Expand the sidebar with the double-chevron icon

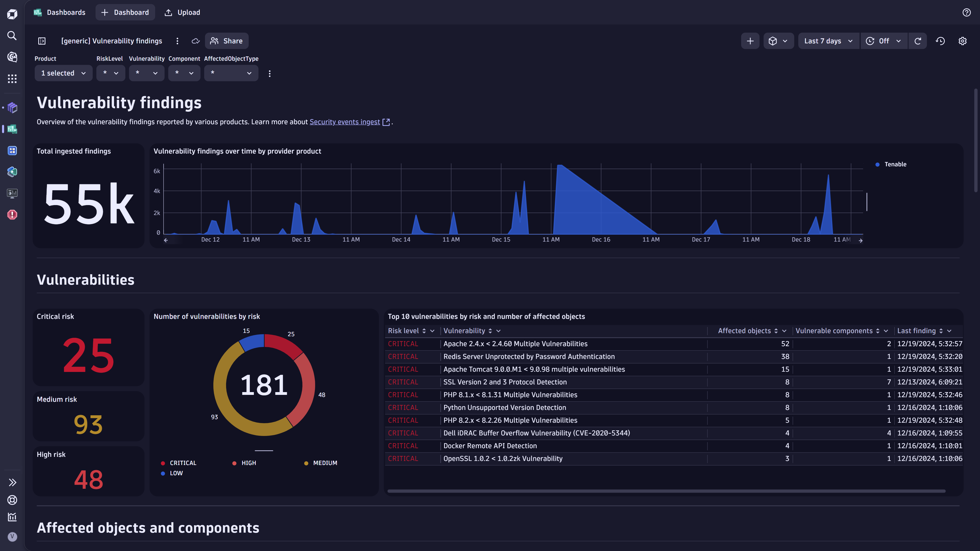(13, 482)
